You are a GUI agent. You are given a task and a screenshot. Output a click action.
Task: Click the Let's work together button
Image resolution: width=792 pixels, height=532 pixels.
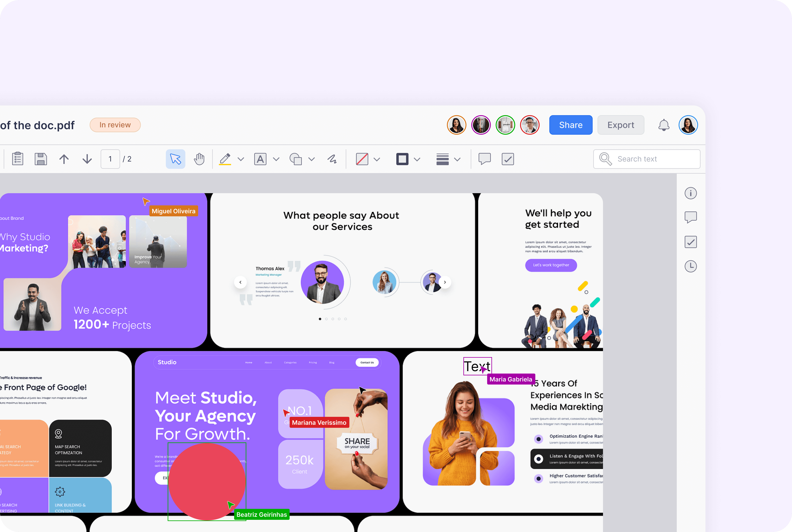coord(551,265)
